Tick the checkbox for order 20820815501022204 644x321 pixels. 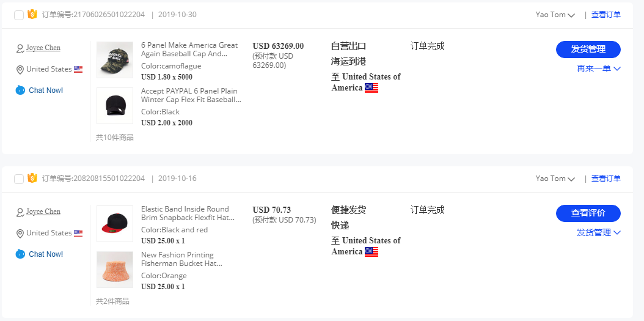point(19,179)
